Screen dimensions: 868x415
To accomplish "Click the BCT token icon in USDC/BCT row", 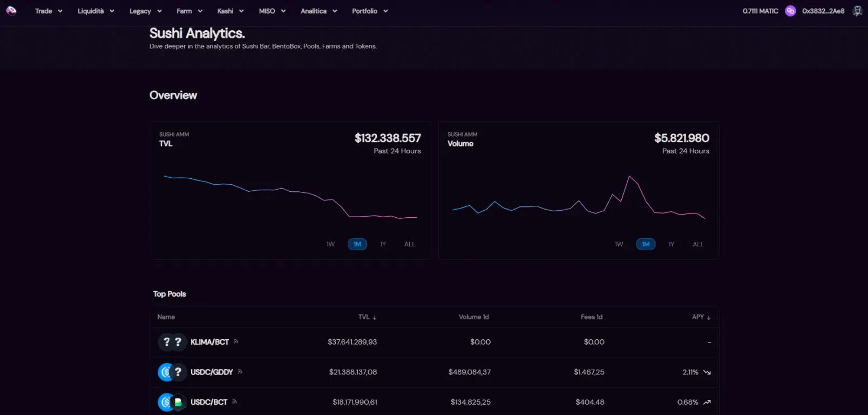I will pyautogui.click(x=178, y=403).
